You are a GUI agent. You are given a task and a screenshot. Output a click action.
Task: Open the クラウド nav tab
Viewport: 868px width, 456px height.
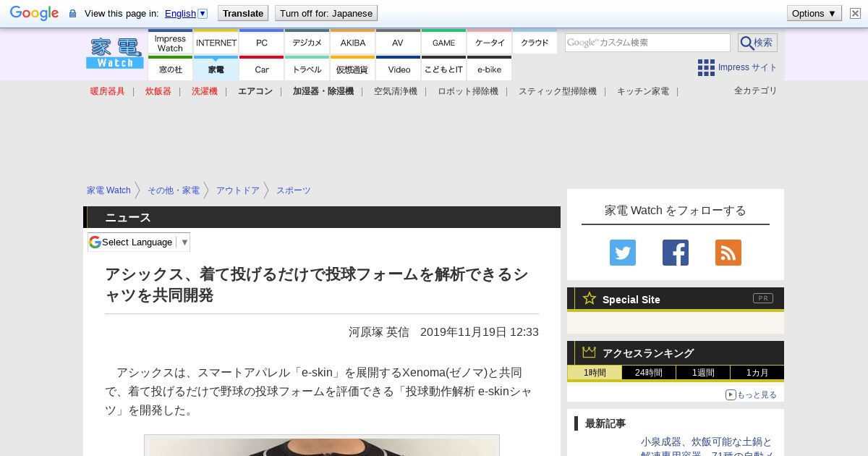click(x=535, y=43)
